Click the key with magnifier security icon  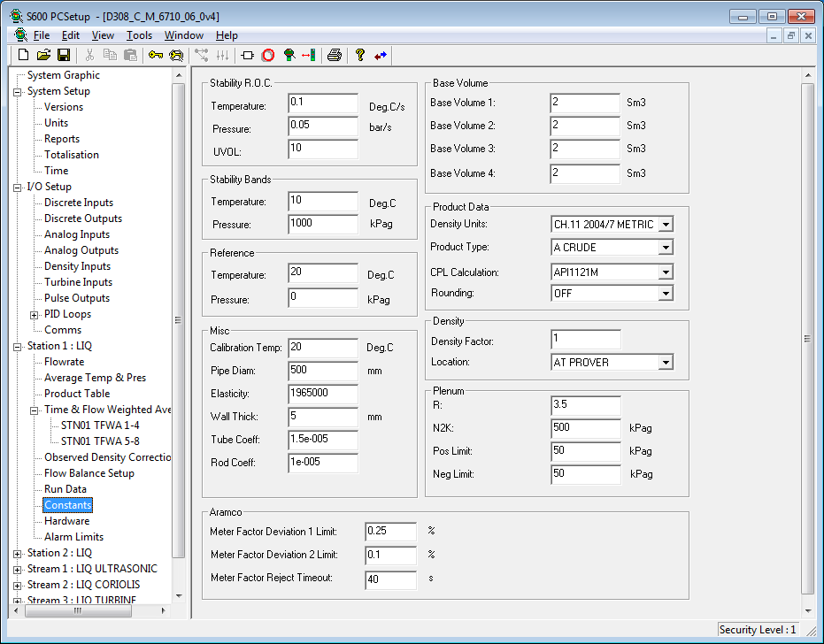click(x=176, y=55)
